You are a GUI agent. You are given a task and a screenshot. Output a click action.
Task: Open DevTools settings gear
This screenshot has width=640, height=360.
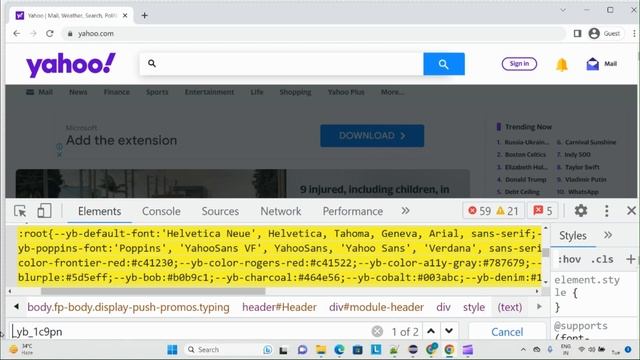[581, 211]
